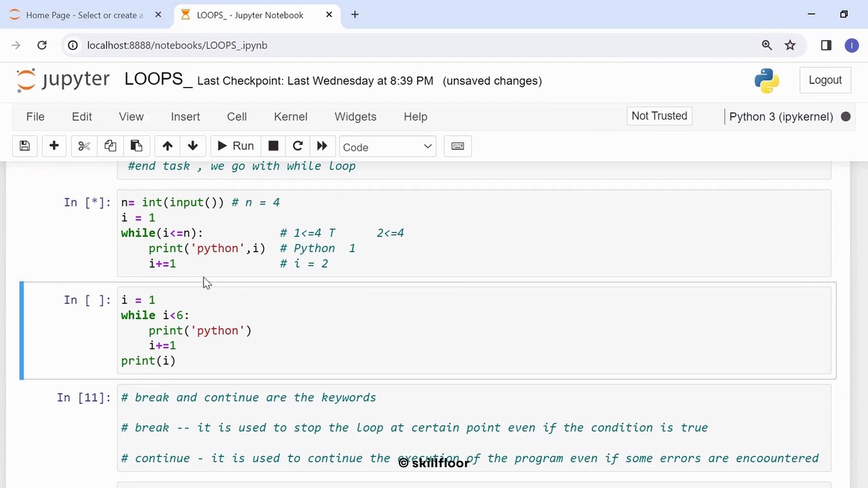Image resolution: width=868 pixels, height=488 pixels.
Task: Click the Python 3 (ipykernel) kernel name
Action: (x=781, y=117)
